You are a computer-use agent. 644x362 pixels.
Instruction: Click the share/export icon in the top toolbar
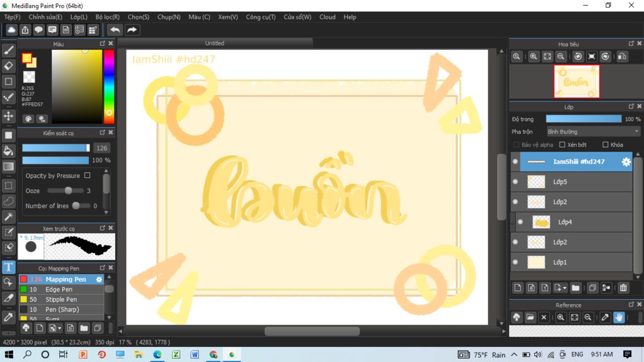(25, 30)
